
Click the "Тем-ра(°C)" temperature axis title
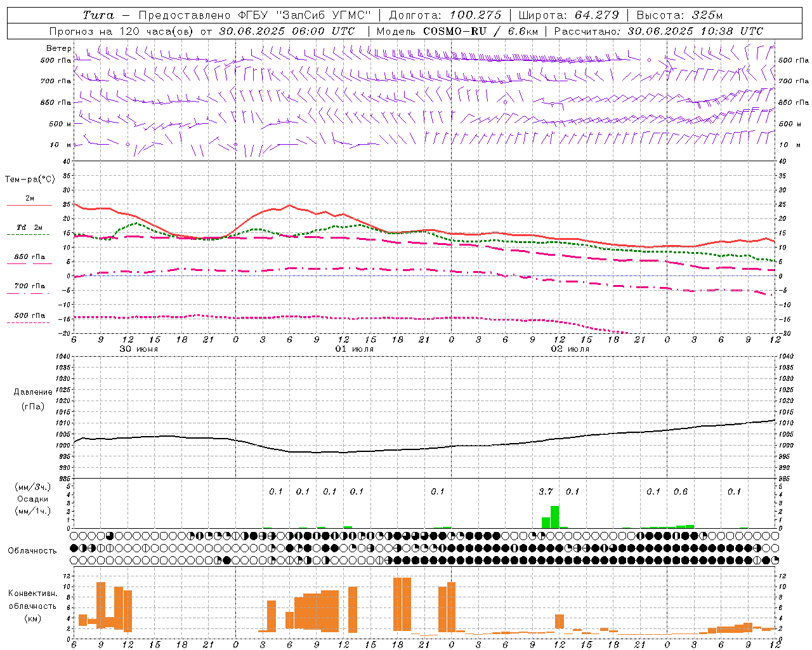pyautogui.click(x=30, y=180)
